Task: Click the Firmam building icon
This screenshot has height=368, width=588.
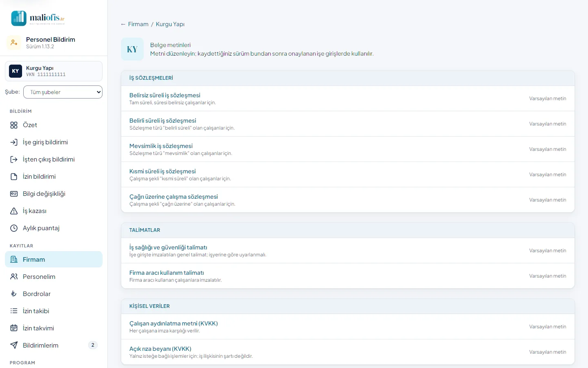Action: (x=14, y=260)
